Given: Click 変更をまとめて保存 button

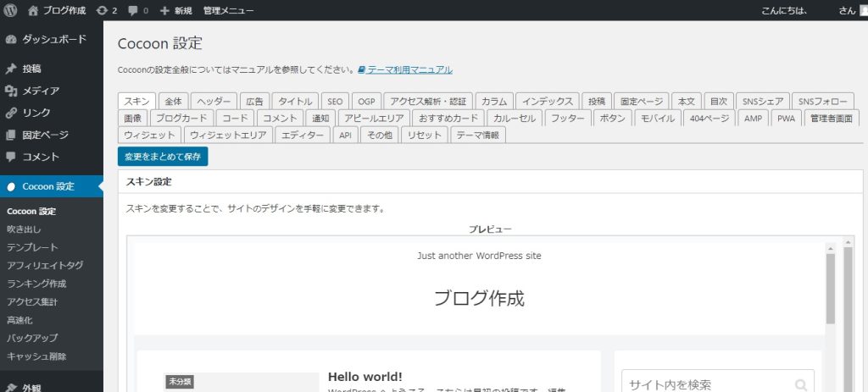Looking at the screenshot, I should pyautogui.click(x=163, y=157).
